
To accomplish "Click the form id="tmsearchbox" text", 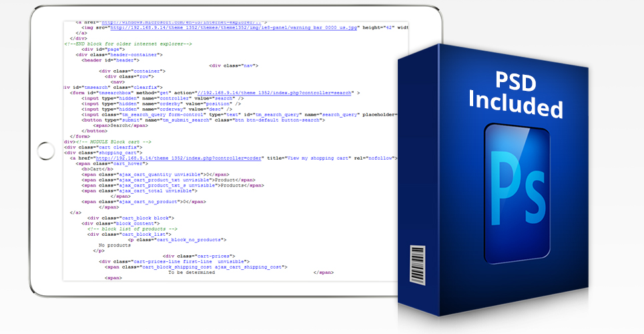I will [102, 93].
